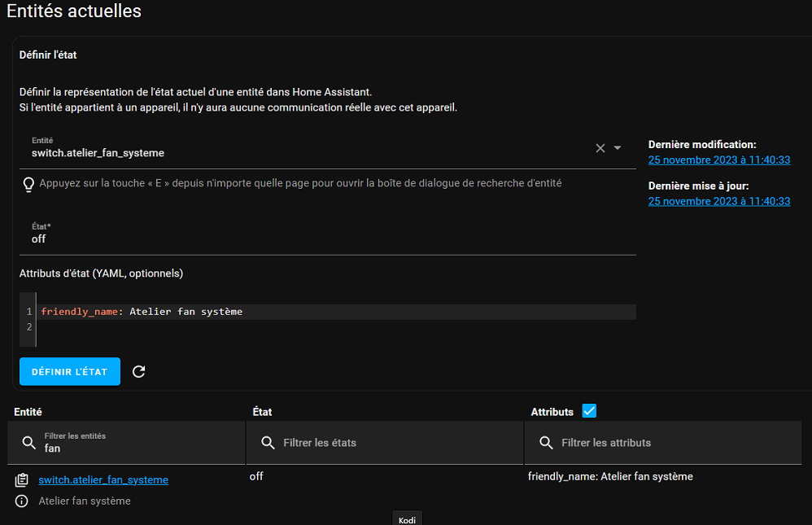
Task: Click 'friendly_name: Atelier fan système' attribute cell
Action: coord(610,476)
